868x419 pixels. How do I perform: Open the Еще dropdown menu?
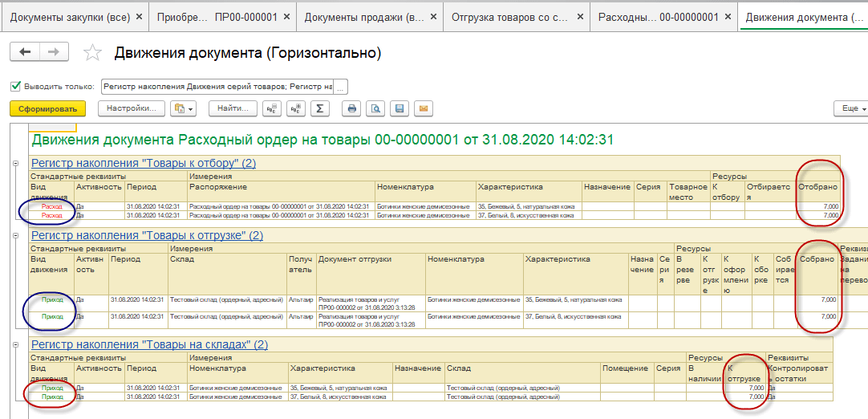coord(851,108)
